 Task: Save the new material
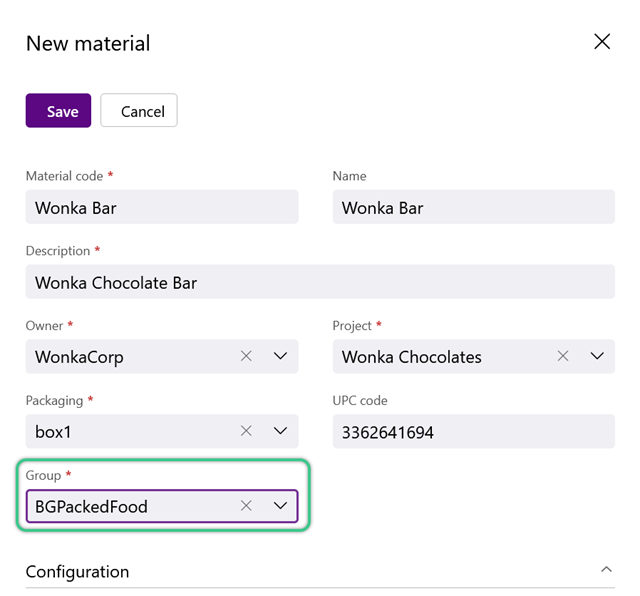58,111
